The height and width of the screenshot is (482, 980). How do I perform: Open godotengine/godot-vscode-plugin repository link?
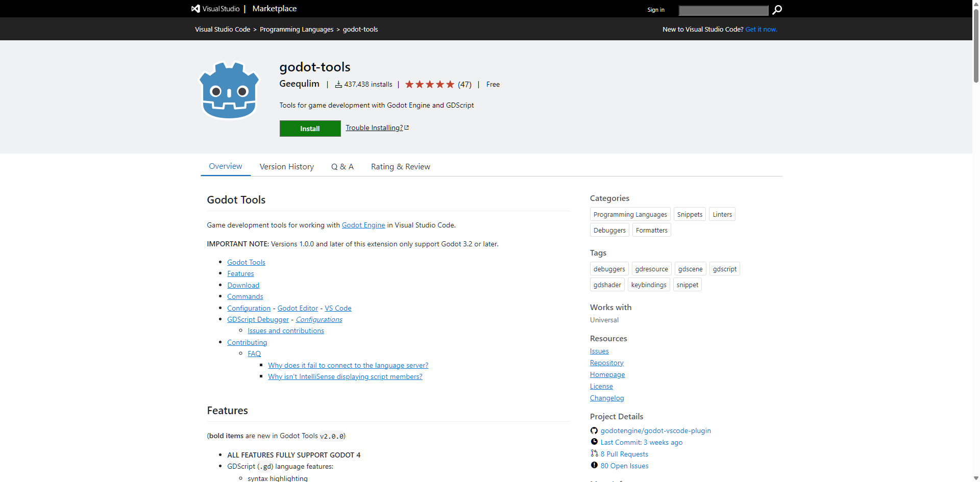point(656,430)
